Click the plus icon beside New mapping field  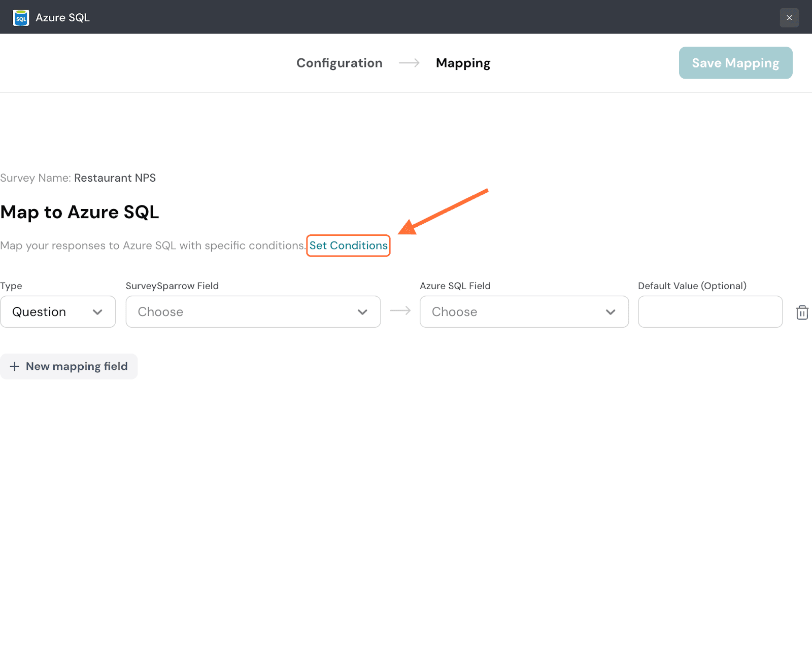coord(15,366)
